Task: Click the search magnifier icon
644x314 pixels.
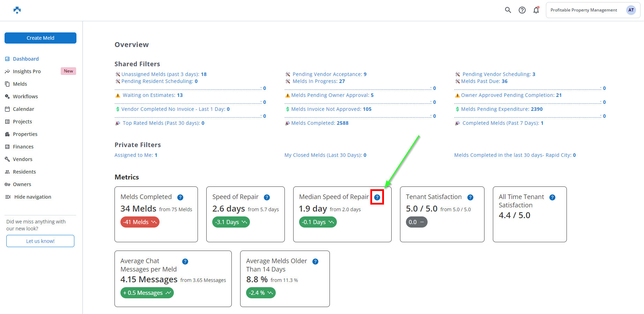Action: coord(508,10)
